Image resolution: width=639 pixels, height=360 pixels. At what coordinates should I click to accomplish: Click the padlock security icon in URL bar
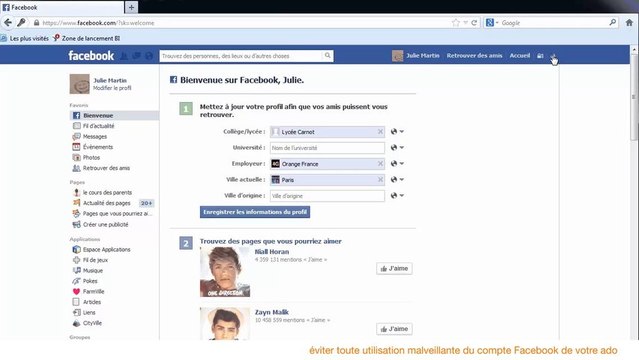click(x=36, y=23)
